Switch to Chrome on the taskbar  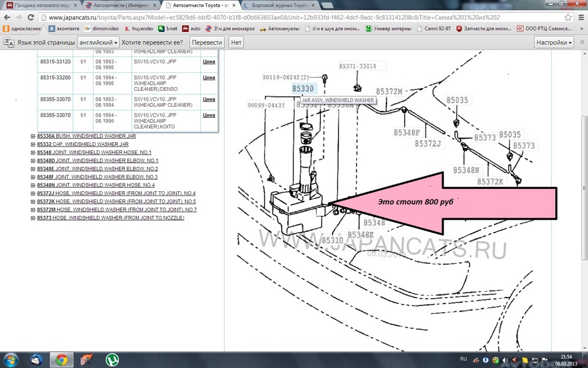pyautogui.click(x=61, y=360)
